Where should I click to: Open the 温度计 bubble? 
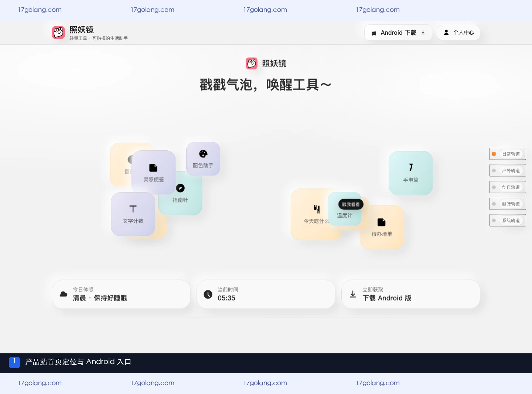[x=344, y=215]
